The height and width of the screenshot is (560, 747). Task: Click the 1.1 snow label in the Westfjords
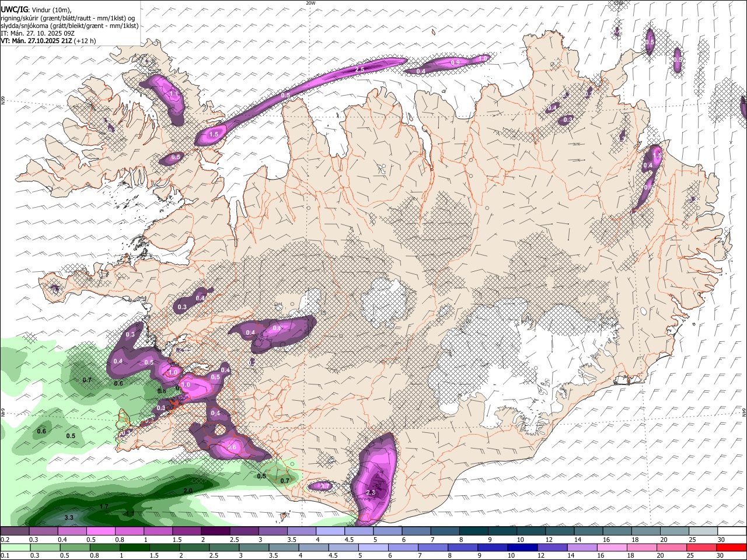coord(174,93)
